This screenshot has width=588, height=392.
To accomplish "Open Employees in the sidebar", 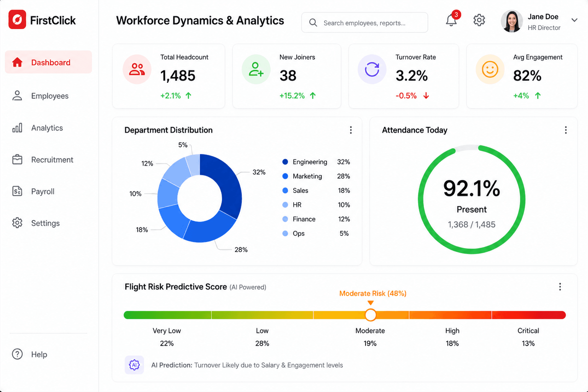I will 48,96.
